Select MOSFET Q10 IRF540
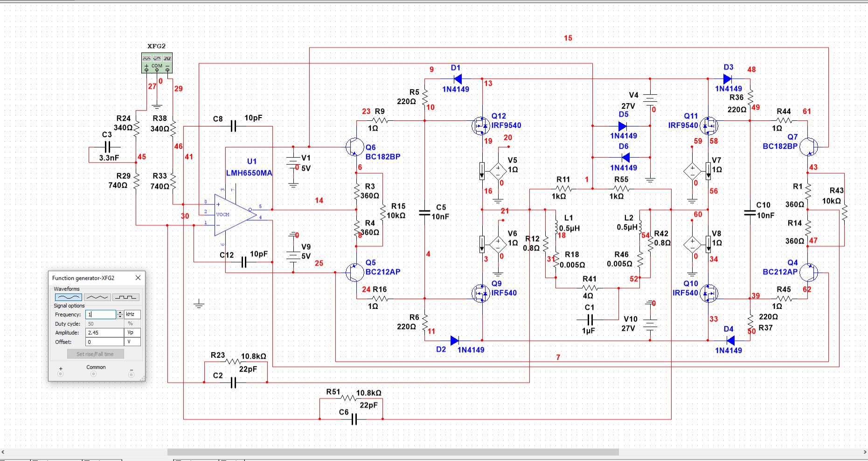868x461 pixels. tap(709, 293)
